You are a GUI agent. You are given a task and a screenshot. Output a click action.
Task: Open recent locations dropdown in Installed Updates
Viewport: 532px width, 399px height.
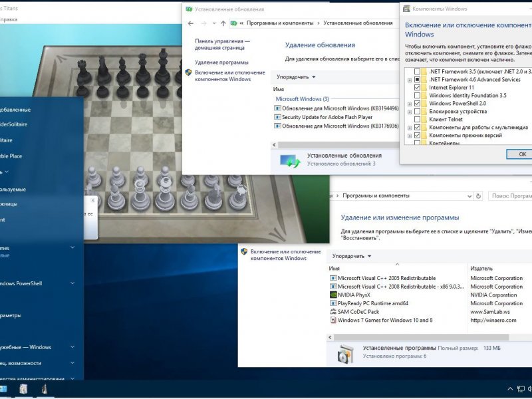(x=213, y=23)
